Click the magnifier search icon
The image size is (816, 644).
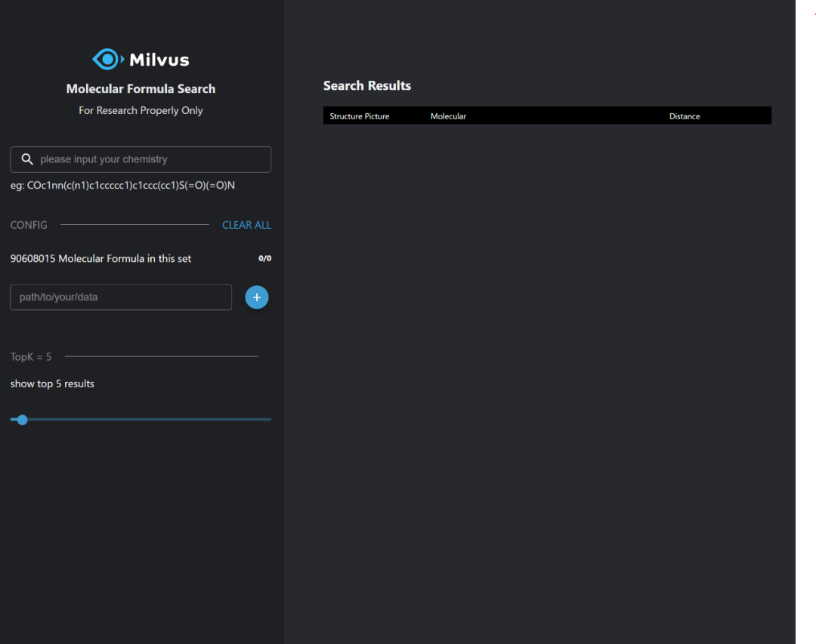[x=27, y=159]
